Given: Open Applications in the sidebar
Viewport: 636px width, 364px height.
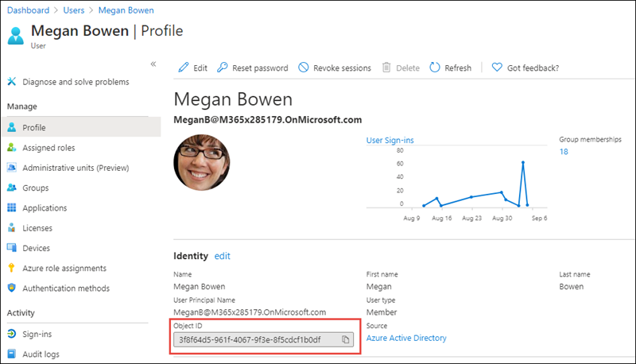Looking at the screenshot, I should (x=45, y=208).
